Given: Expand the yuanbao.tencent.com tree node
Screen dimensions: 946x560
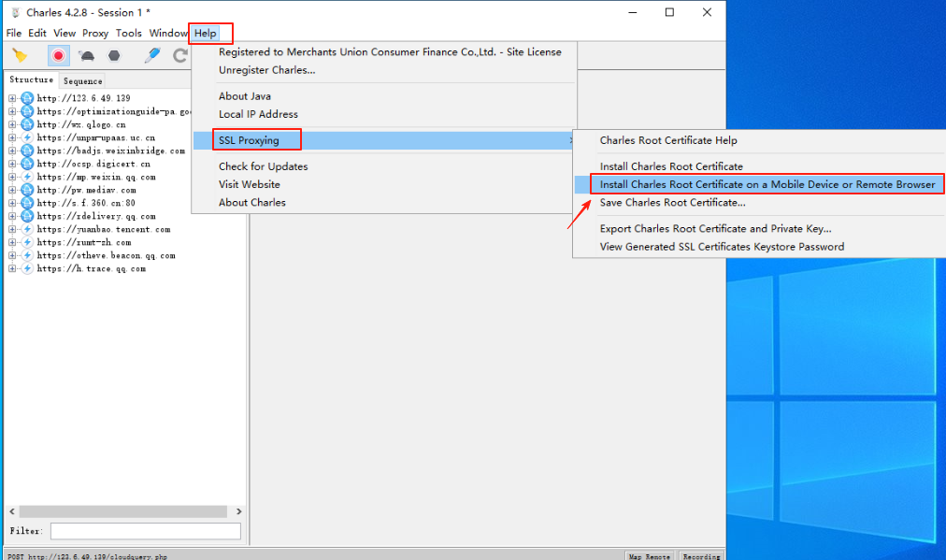Looking at the screenshot, I should tap(12, 229).
